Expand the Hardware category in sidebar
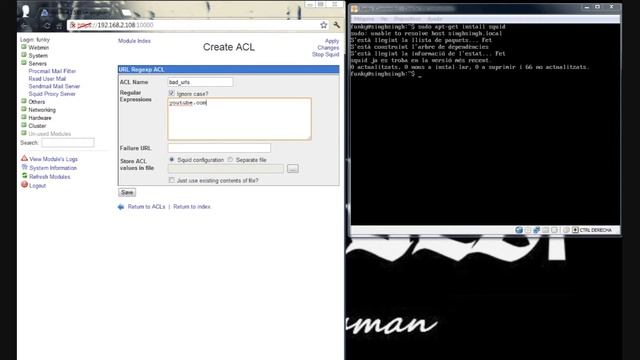Viewport: 640px width, 360px height. point(40,118)
